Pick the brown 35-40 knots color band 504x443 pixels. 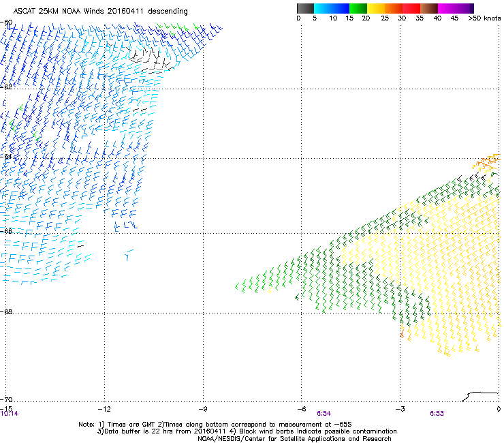[x=429, y=8]
